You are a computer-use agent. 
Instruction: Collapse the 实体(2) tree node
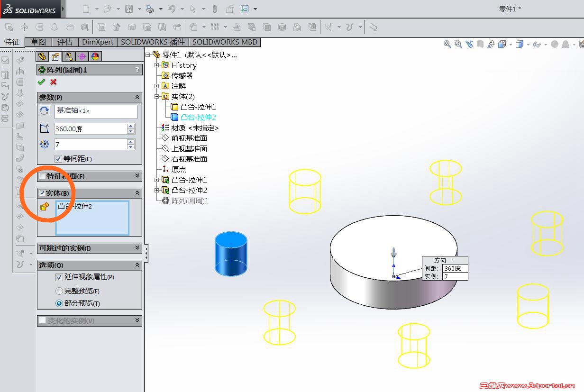157,96
